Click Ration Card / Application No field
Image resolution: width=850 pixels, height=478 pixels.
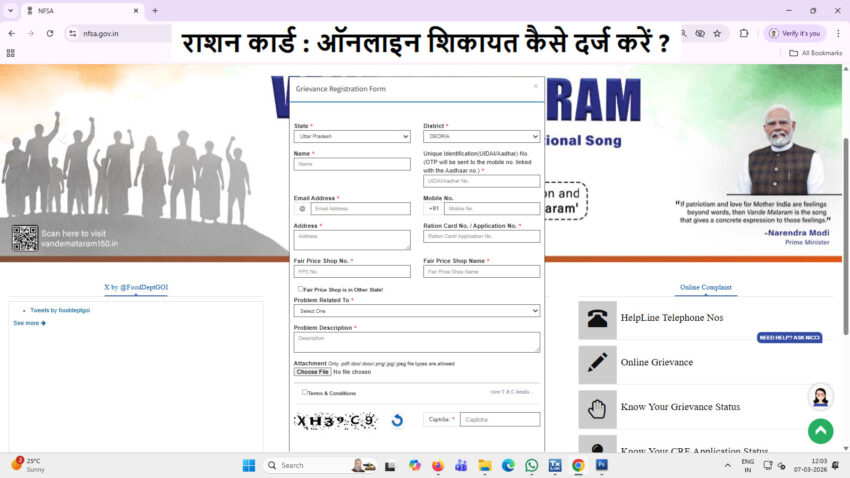pos(481,236)
